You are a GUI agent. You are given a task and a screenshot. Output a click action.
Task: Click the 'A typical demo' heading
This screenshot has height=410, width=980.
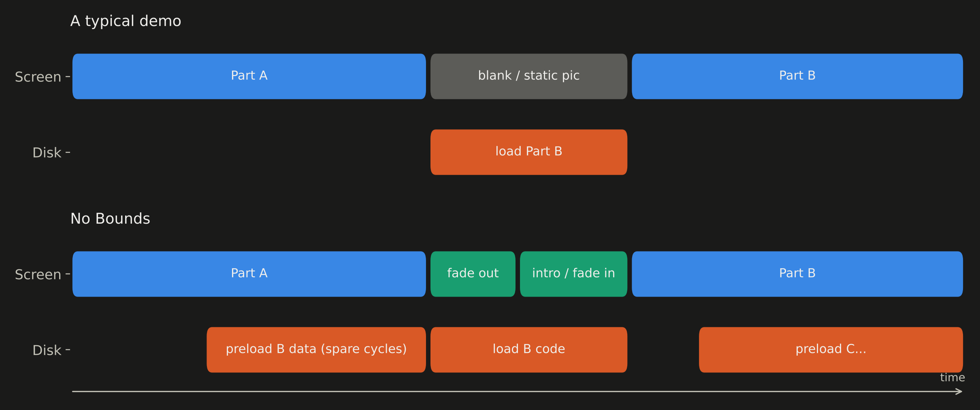click(x=126, y=21)
